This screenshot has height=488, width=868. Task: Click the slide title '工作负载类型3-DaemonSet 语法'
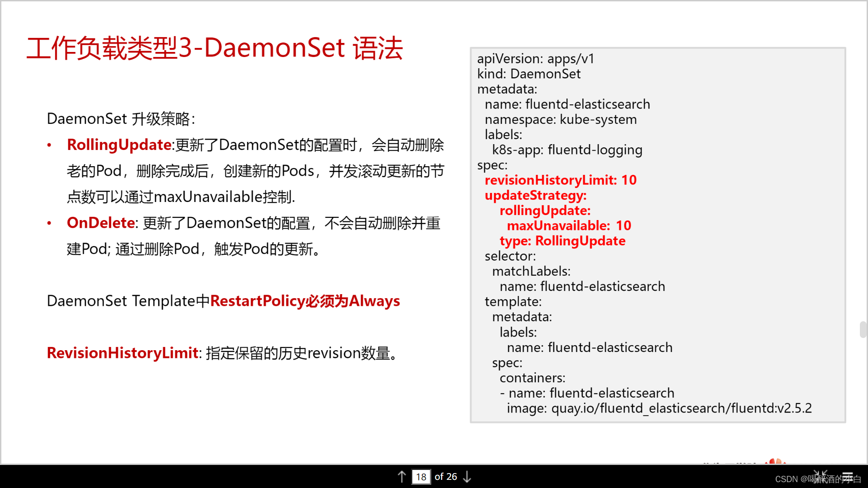(215, 48)
